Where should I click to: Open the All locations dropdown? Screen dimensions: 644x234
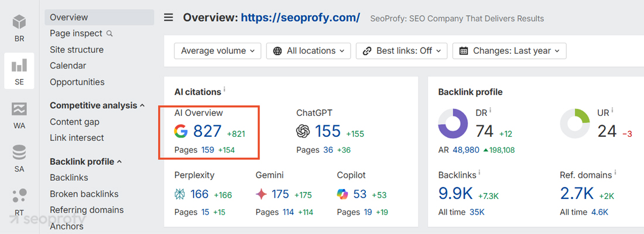pos(309,51)
